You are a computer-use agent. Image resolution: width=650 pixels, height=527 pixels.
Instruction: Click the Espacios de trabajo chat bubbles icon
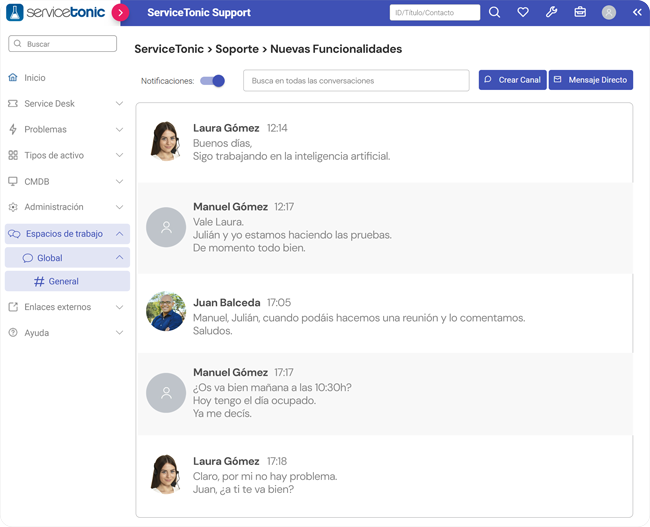(14, 234)
